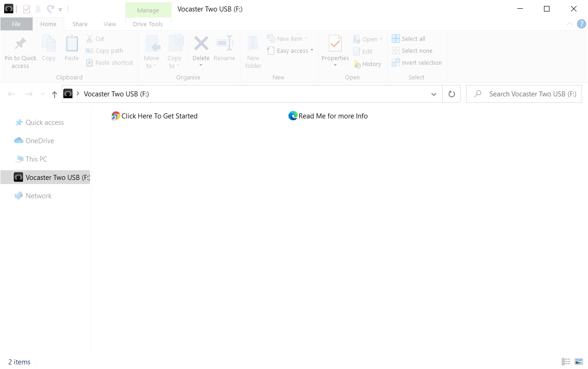The width and height of the screenshot is (588, 369).
Task: Open the Properties checkmark icon
Action: pos(335,44)
